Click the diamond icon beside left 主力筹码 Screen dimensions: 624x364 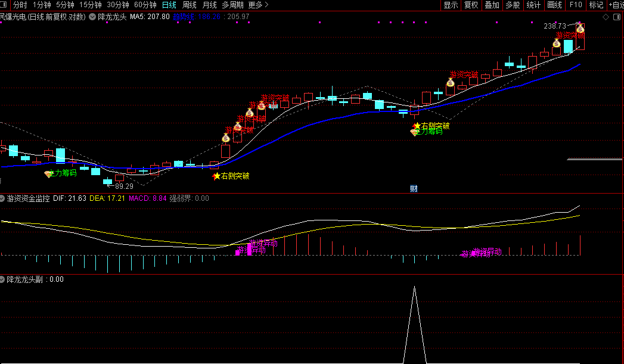click(x=48, y=174)
